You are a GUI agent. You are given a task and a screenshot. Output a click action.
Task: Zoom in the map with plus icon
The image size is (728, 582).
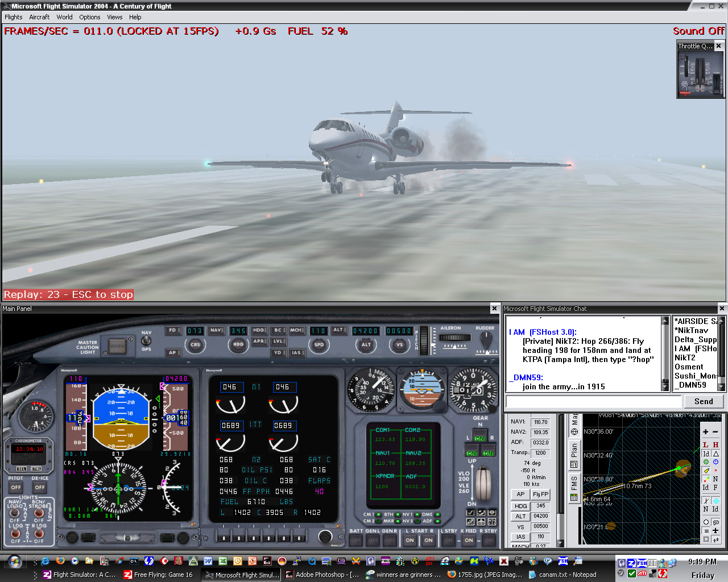pos(706,432)
